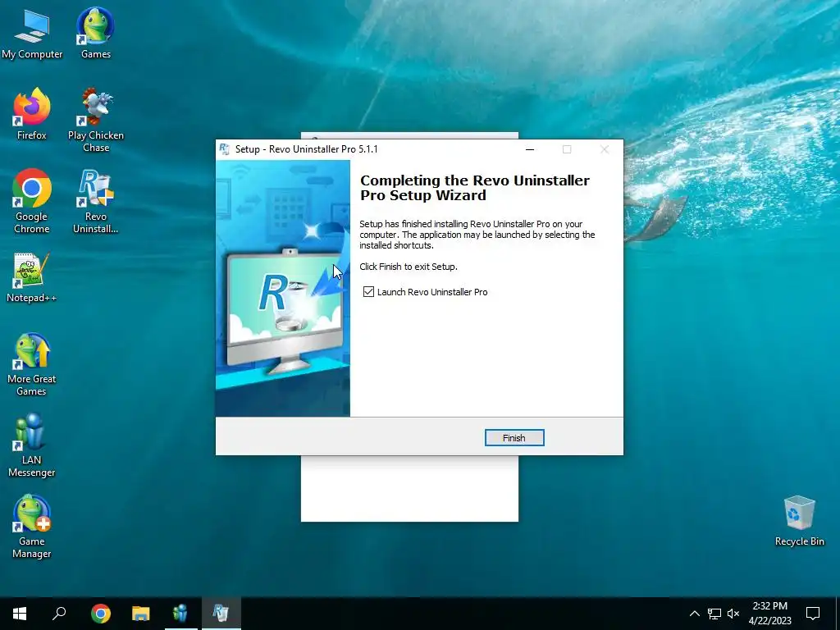Click Finish to exit Setup
The height and width of the screenshot is (630, 840).
coord(514,438)
